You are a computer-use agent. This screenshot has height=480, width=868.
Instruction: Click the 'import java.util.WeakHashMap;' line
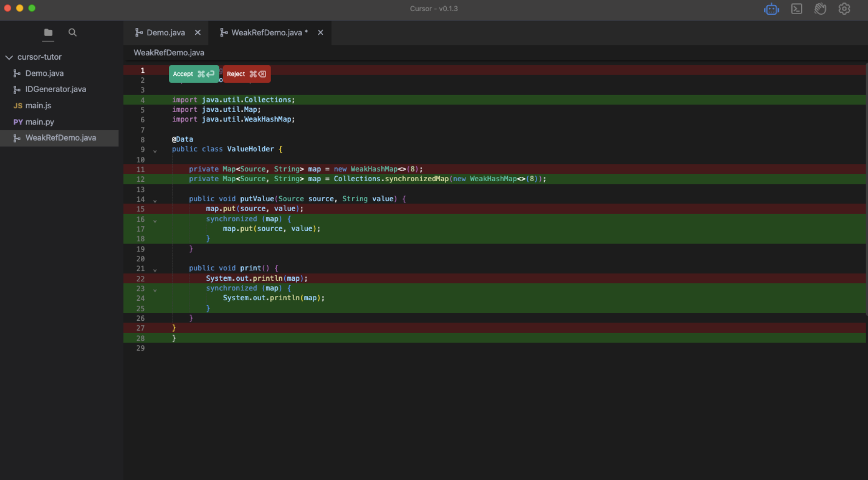[233, 119]
